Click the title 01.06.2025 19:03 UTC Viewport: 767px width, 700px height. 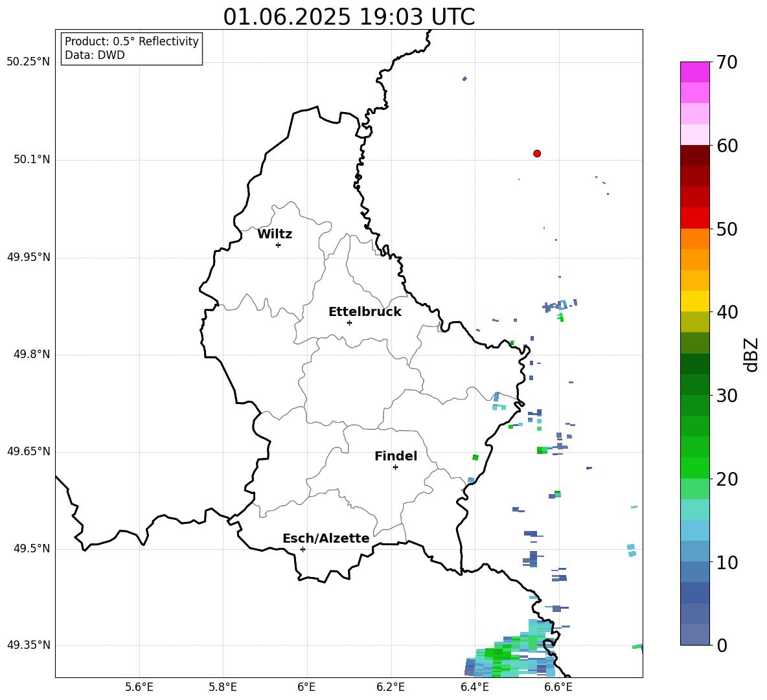(x=349, y=17)
